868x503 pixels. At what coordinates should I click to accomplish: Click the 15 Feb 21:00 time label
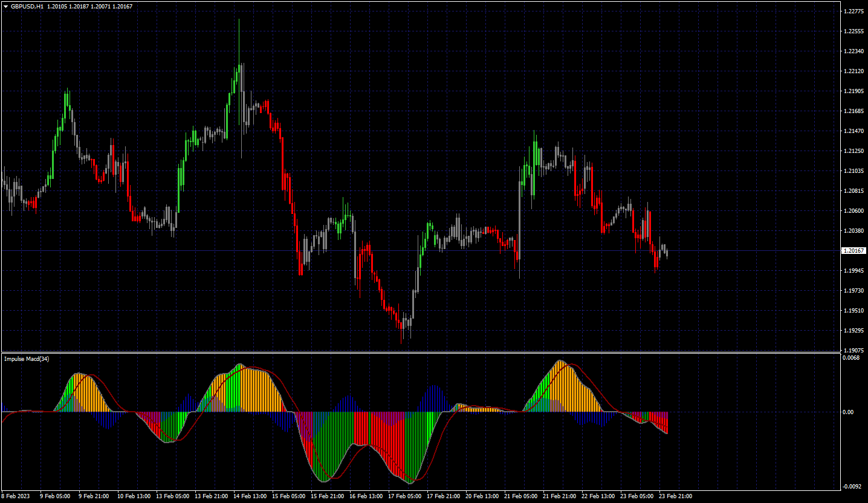328,496
